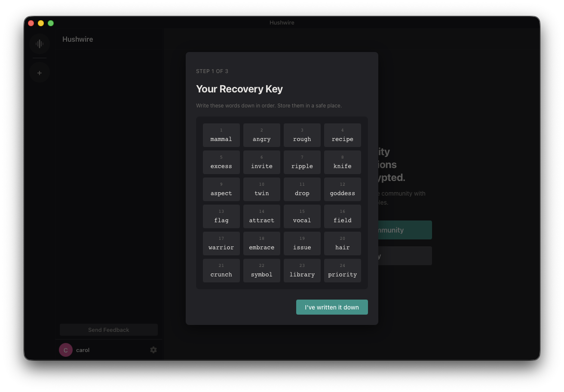Click the STEP 1 OF 3 label
564x392 pixels.
point(212,71)
